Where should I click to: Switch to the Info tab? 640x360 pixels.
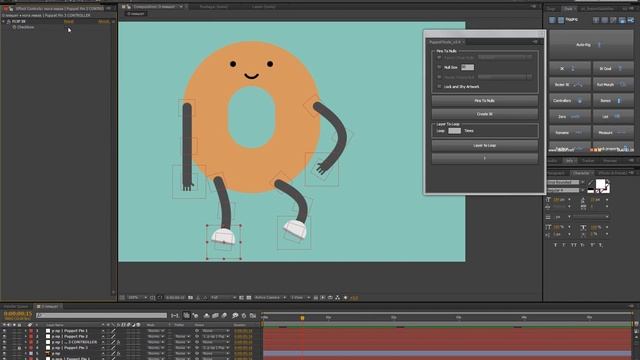(569, 161)
